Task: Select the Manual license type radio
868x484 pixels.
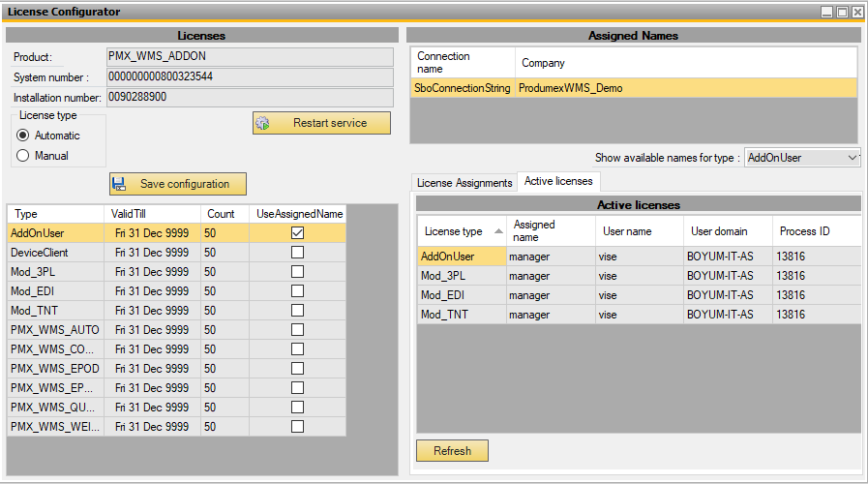Action: point(23,155)
